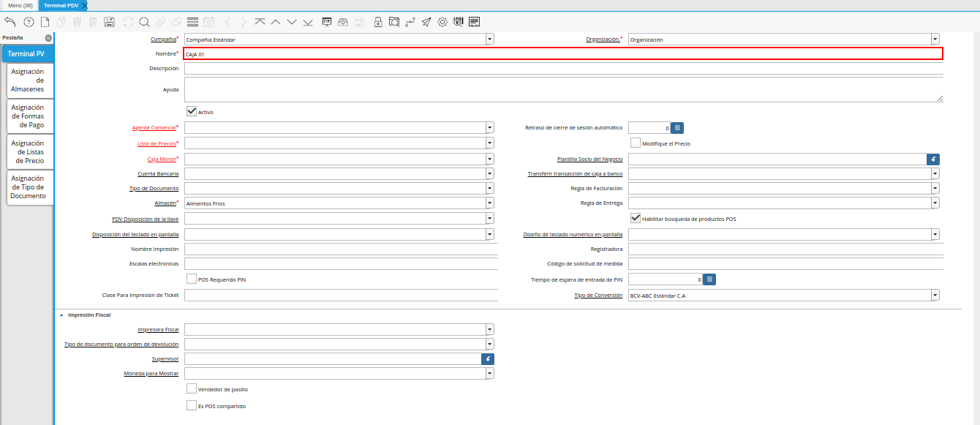This screenshot has height=425, width=980.
Task: Click the Registradora input field
Action: (x=785, y=249)
